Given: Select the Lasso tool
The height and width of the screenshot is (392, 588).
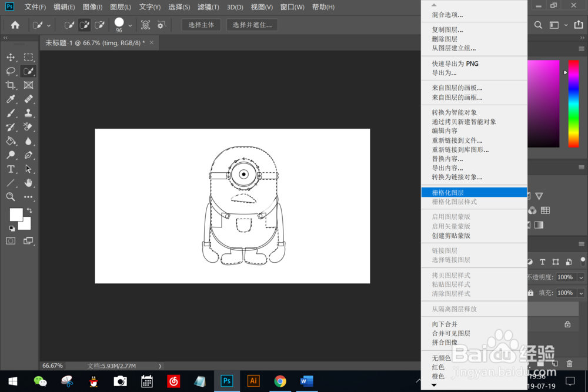Looking at the screenshot, I should tap(11, 71).
